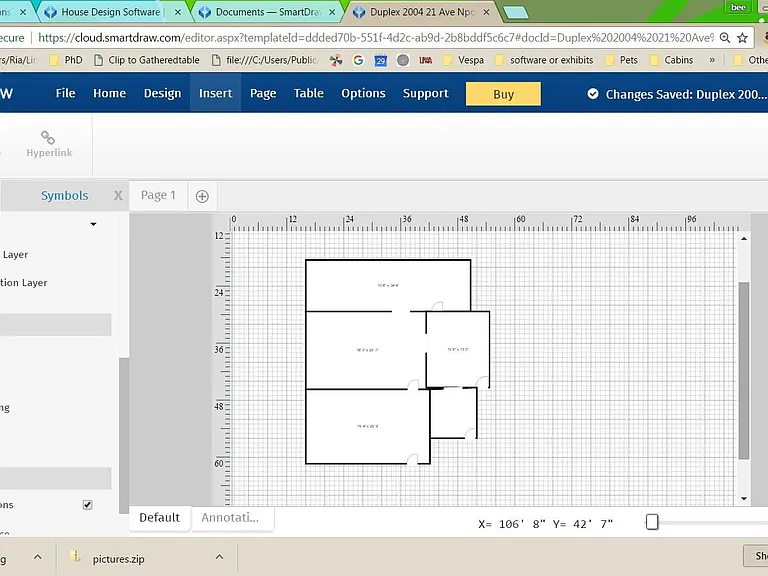768x576 pixels.
Task: Click the canvas scroll up arrow
Action: coord(744,239)
